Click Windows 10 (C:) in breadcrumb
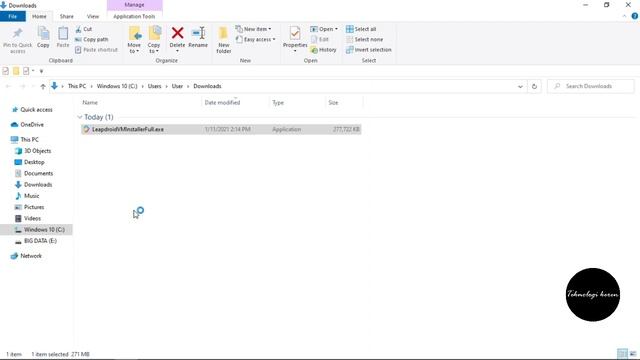Screen dimensions: 640x360 pyautogui.click(x=117, y=86)
